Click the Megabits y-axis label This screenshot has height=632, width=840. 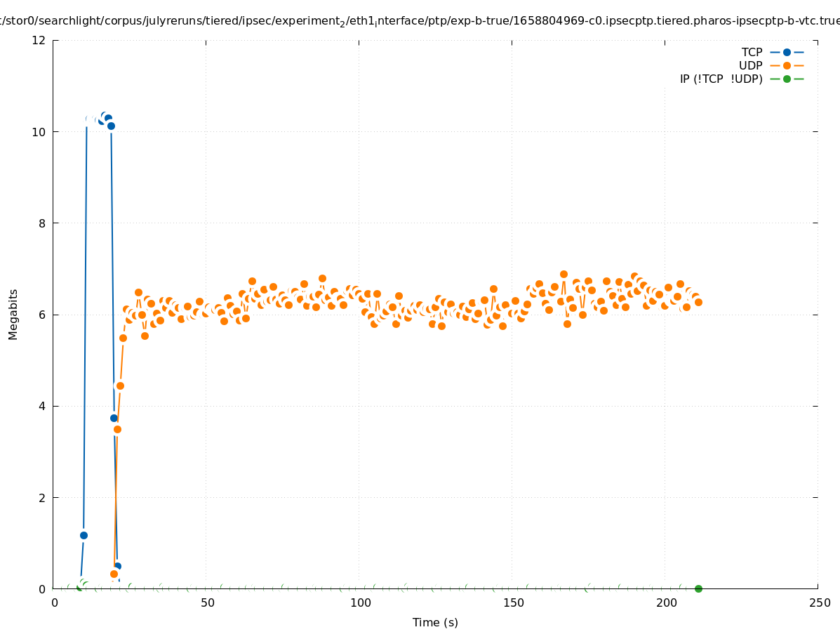pos(13,314)
